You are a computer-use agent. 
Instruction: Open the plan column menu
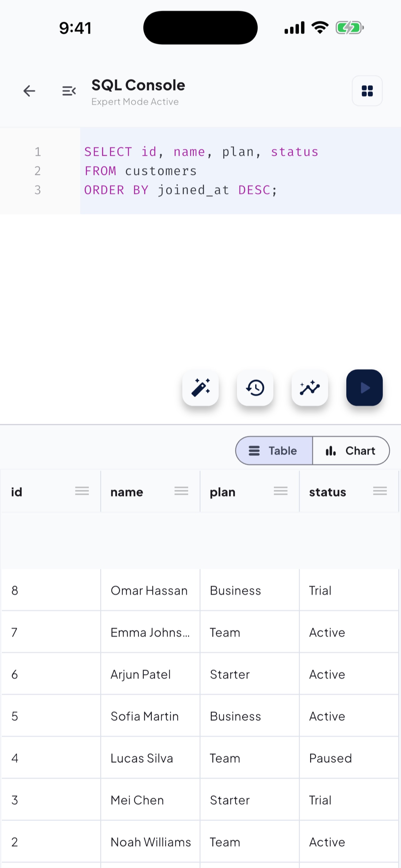point(281,491)
